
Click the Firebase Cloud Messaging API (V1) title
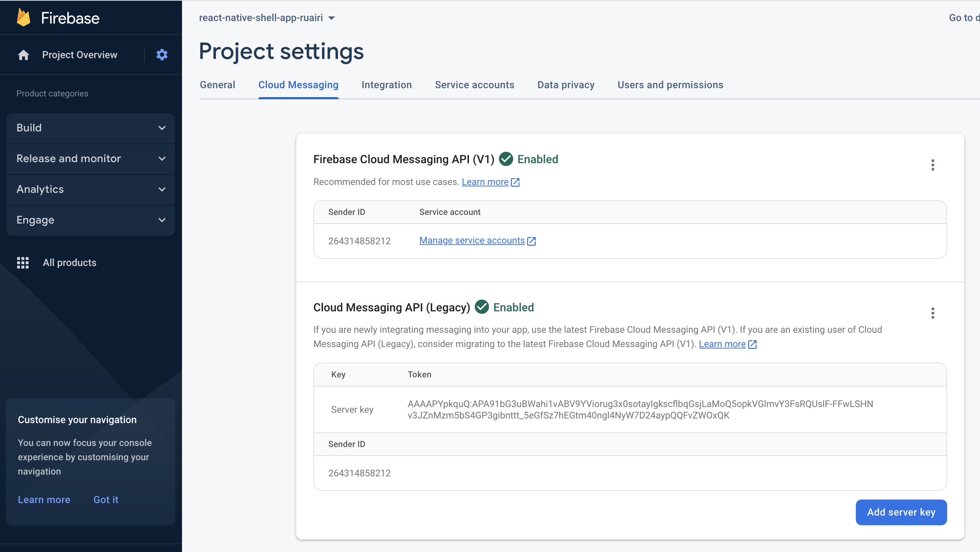tap(404, 159)
